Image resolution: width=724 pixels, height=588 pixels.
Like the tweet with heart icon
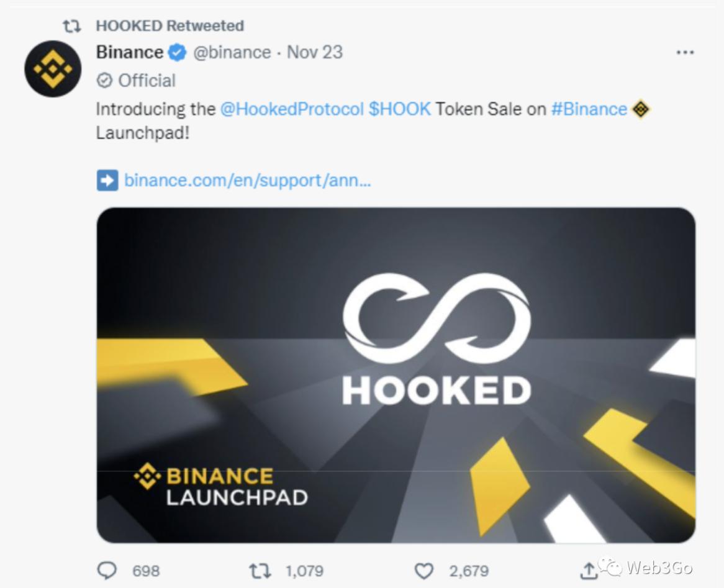pos(423,570)
